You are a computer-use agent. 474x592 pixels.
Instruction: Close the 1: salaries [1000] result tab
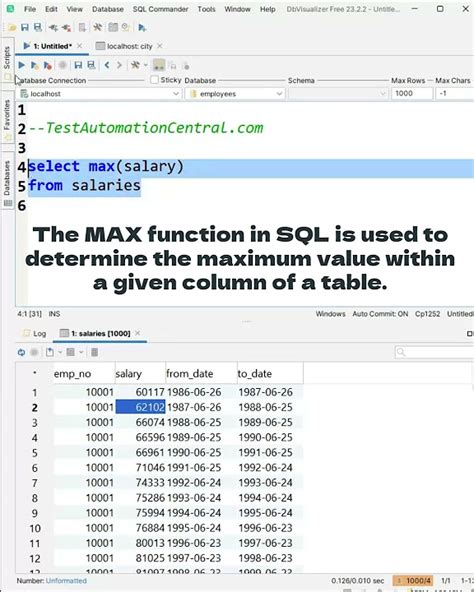(x=138, y=333)
